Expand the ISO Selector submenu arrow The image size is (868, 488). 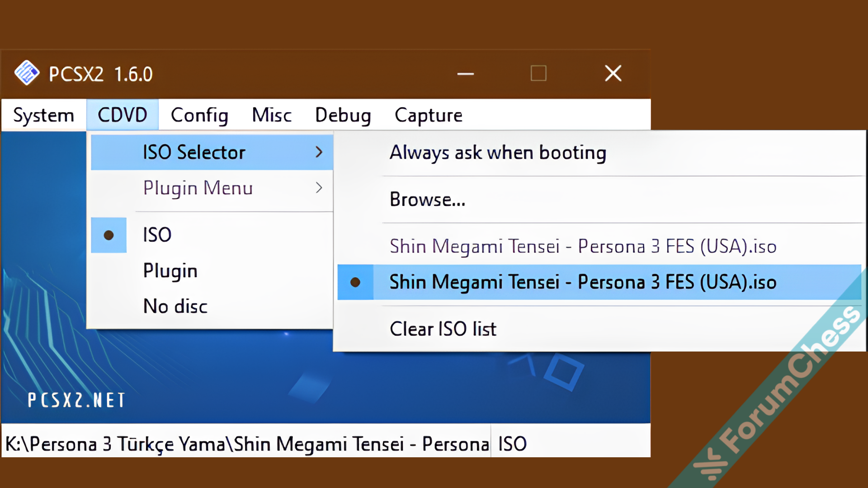tap(319, 152)
